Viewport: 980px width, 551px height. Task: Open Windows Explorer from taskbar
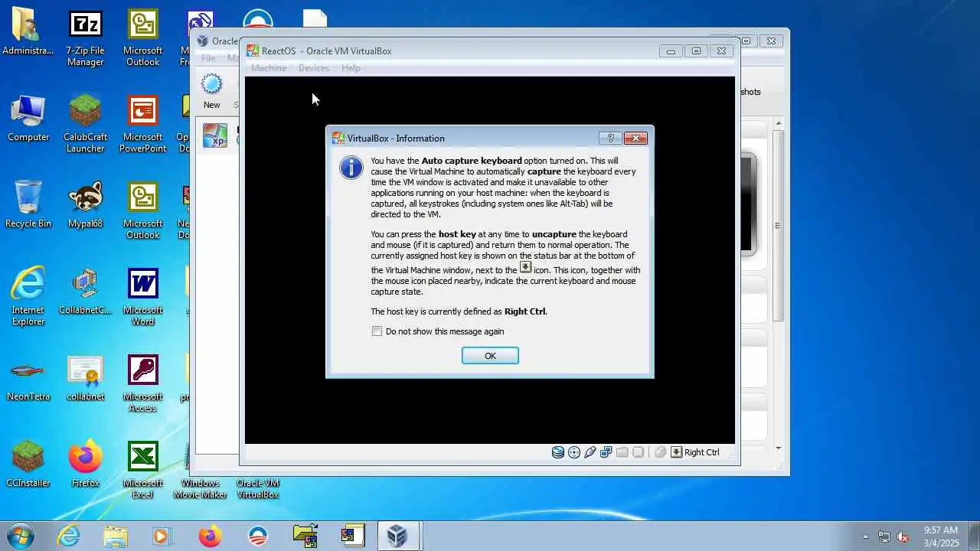[x=116, y=536]
